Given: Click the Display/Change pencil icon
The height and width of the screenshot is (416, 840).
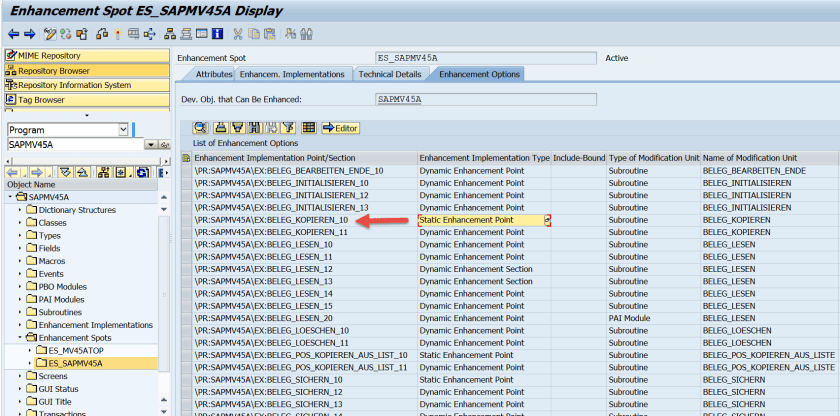Looking at the screenshot, I should tap(49, 34).
